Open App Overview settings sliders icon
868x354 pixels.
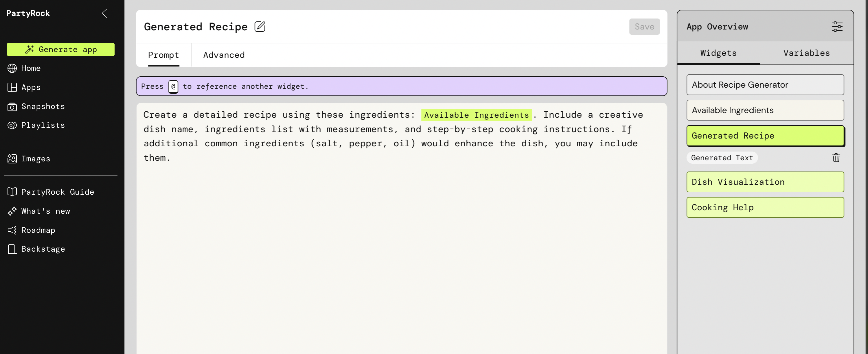point(837,27)
